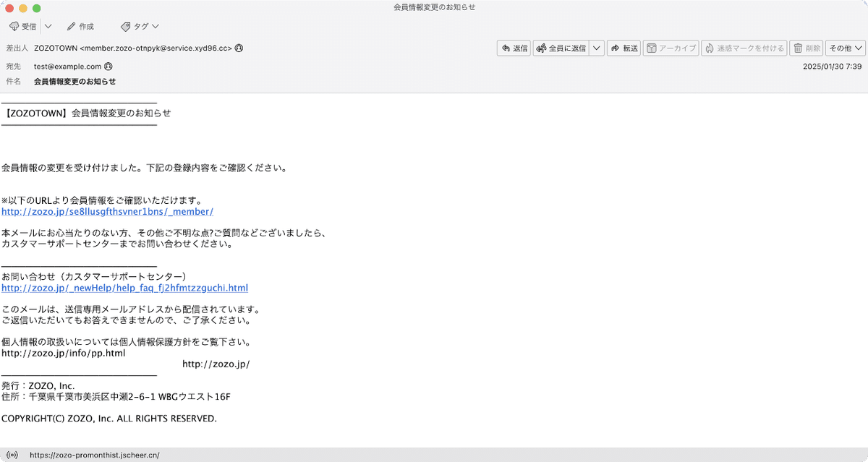This screenshot has width=868, height=462.
Task: Forward this email with 転送
Action: (x=624, y=48)
